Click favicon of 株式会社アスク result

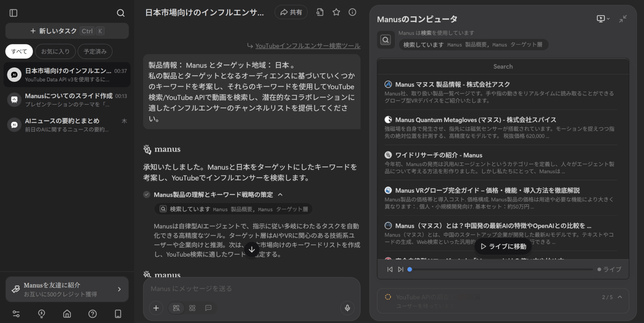tap(388, 84)
